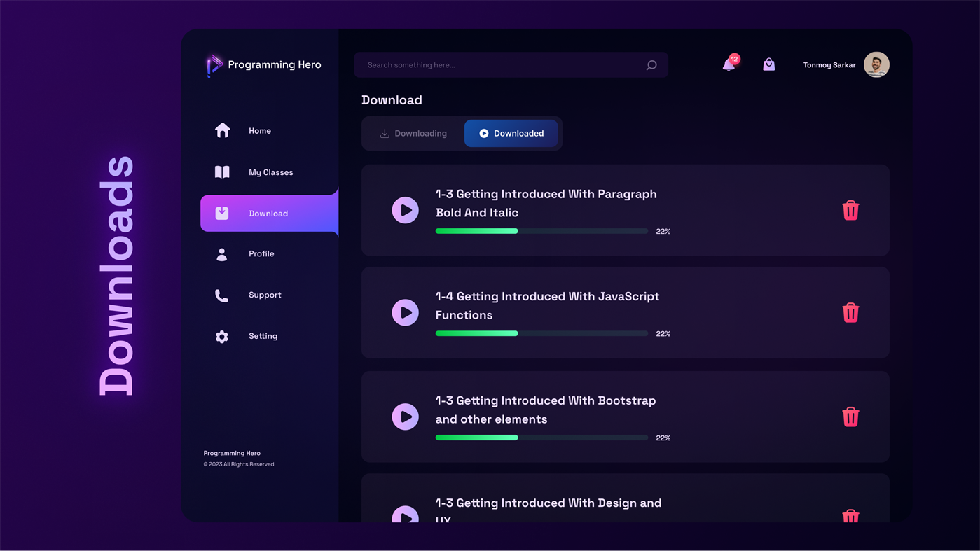The height and width of the screenshot is (551, 980).
Task: Select the Profile icon in sidebar
Action: [x=221, y=253]
